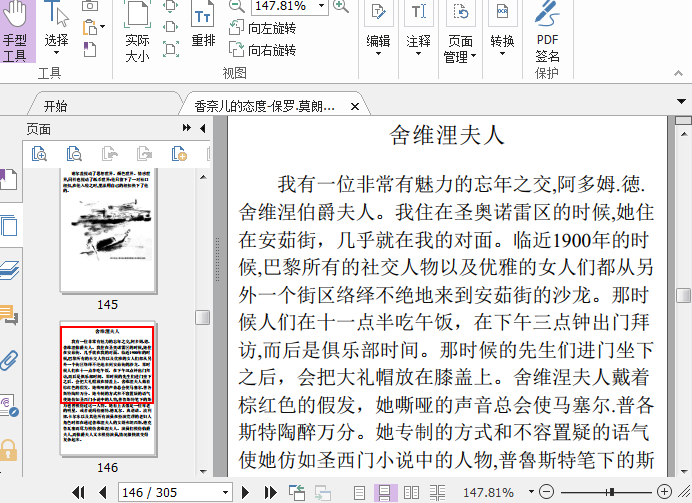Viewport: 692px width, 503px height.
Task: Open the layers sidebar panel
Action: pos(9,270)
